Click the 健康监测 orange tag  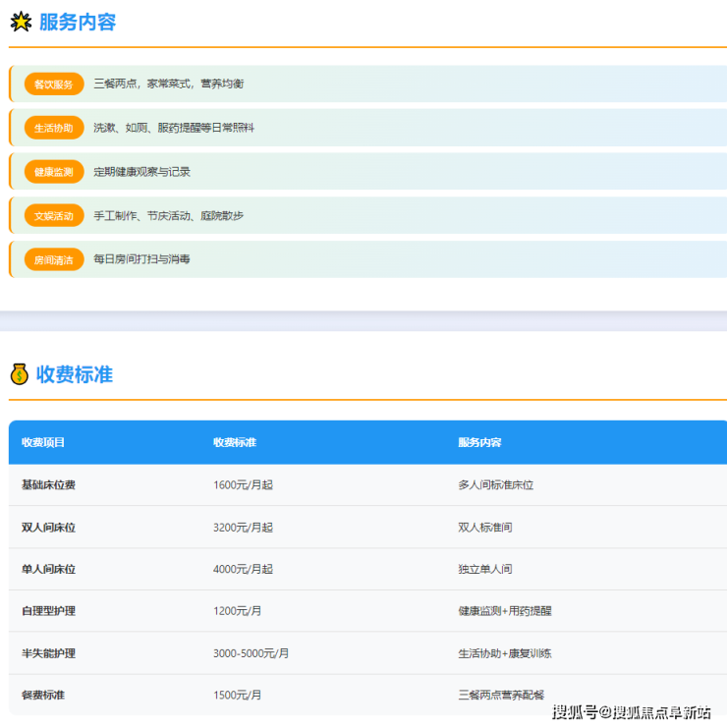[54, 172]
